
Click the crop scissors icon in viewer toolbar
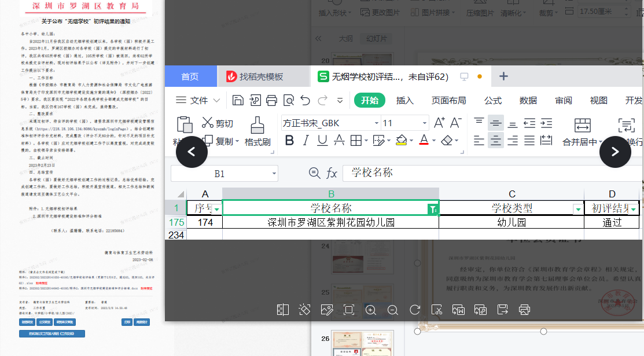(437, 310)
